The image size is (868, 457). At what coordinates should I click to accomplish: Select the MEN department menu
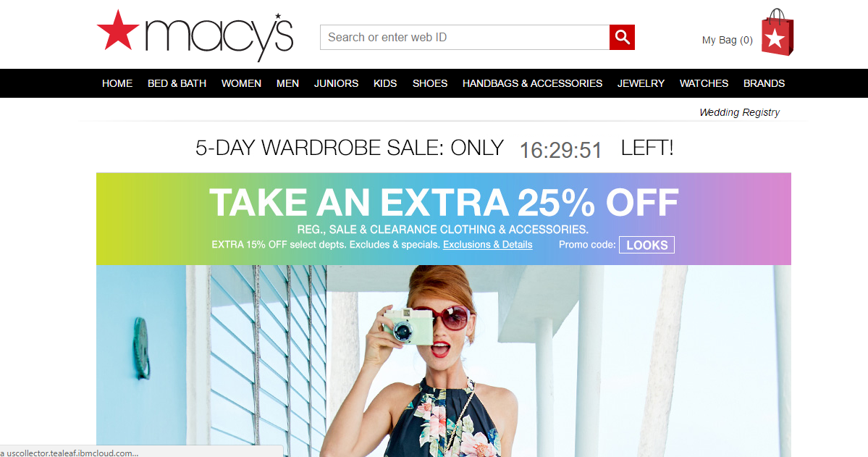click(x=288, y=83)
